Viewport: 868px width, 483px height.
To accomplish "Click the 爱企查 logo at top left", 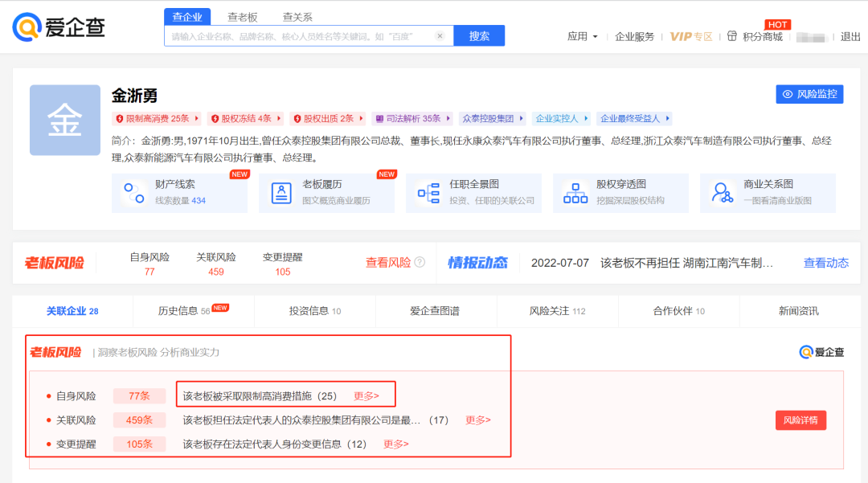I will pos(59,27).
